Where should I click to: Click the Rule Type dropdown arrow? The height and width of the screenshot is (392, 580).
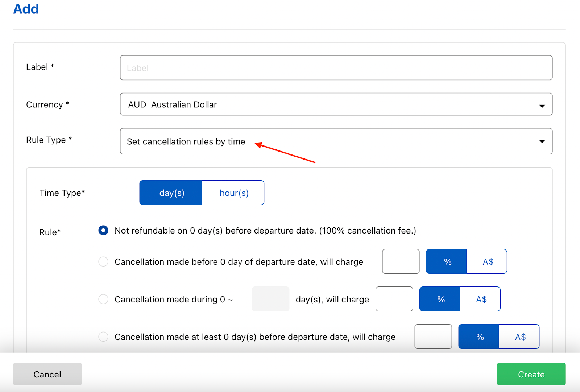point(542,141)
